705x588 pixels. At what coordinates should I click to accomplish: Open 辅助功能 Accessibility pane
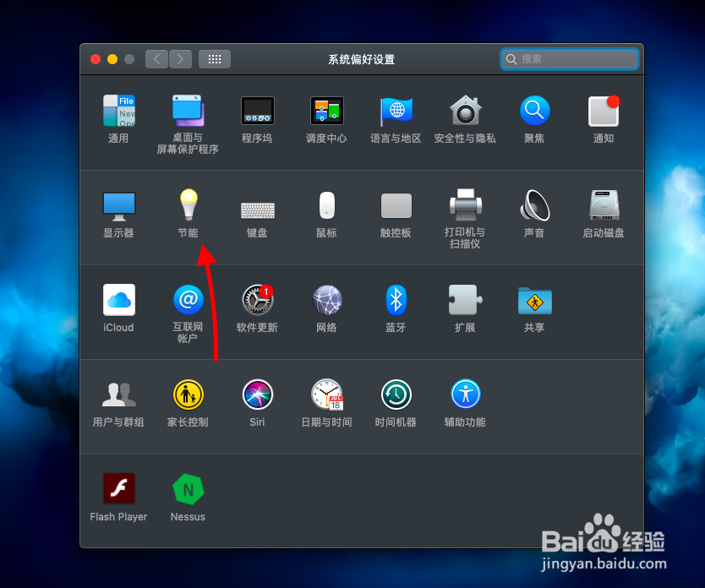(x=466, y=395)
